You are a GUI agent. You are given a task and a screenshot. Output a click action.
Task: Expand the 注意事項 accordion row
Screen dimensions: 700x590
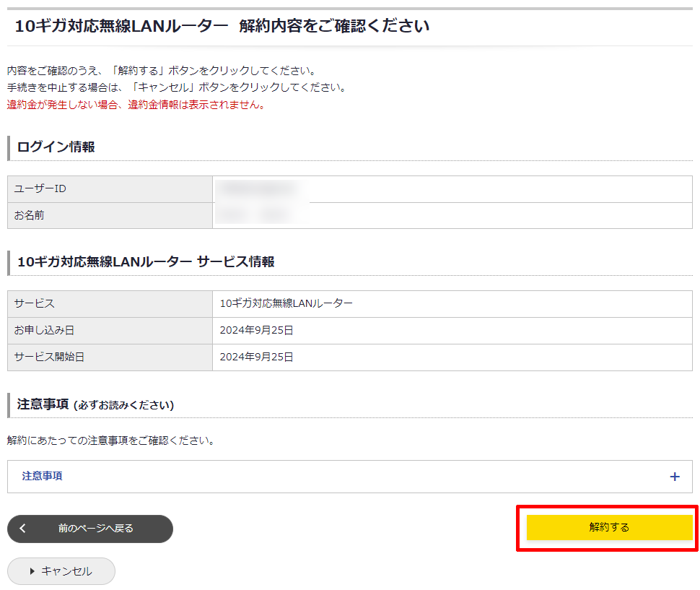tap(349, 477)
